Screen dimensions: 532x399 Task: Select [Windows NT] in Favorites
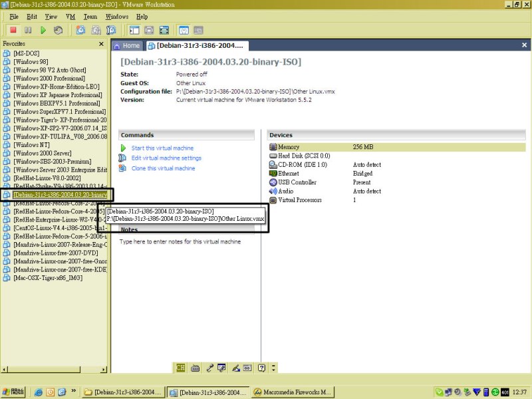point(31,144)
